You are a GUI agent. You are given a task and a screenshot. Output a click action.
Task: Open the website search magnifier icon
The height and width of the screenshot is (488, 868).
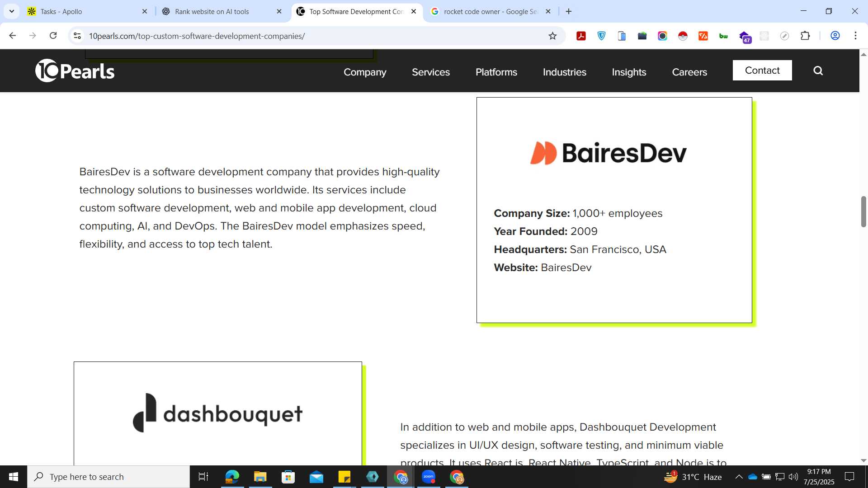(818, 70)
